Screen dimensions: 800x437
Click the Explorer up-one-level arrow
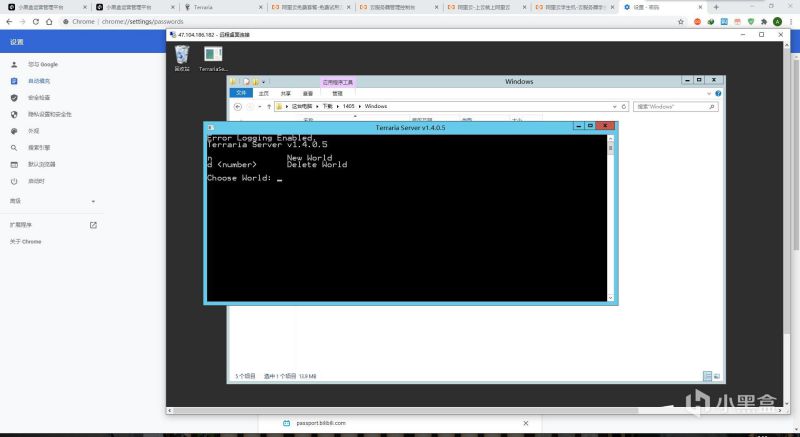269,107
